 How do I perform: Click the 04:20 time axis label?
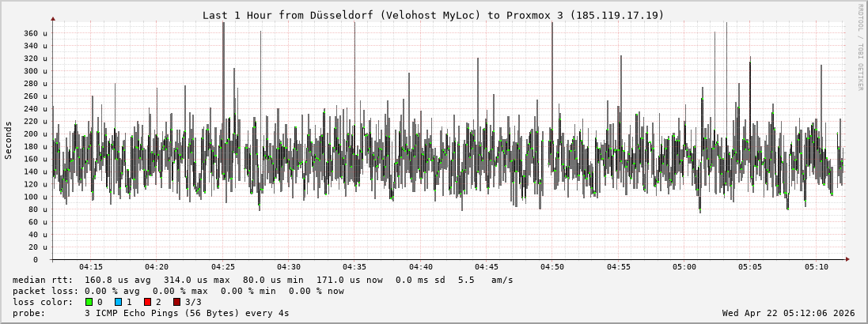[157, 267]
